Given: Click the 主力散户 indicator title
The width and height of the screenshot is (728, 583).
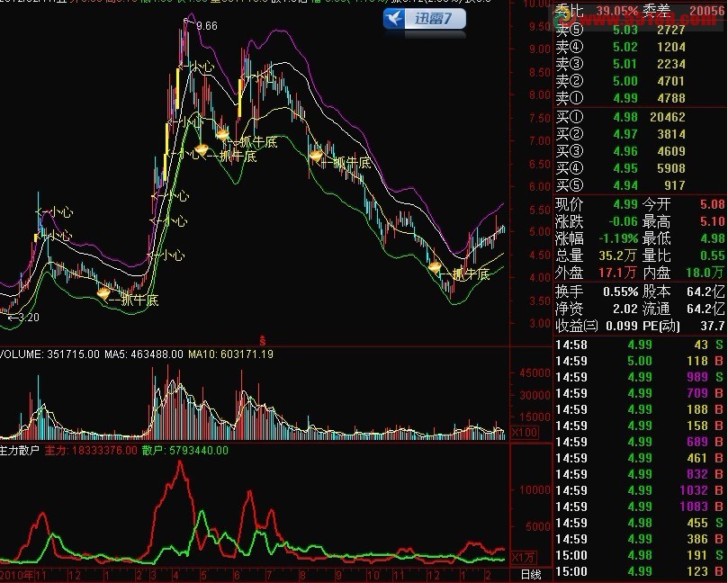Looking at the screenshot, I should point(20,450).
